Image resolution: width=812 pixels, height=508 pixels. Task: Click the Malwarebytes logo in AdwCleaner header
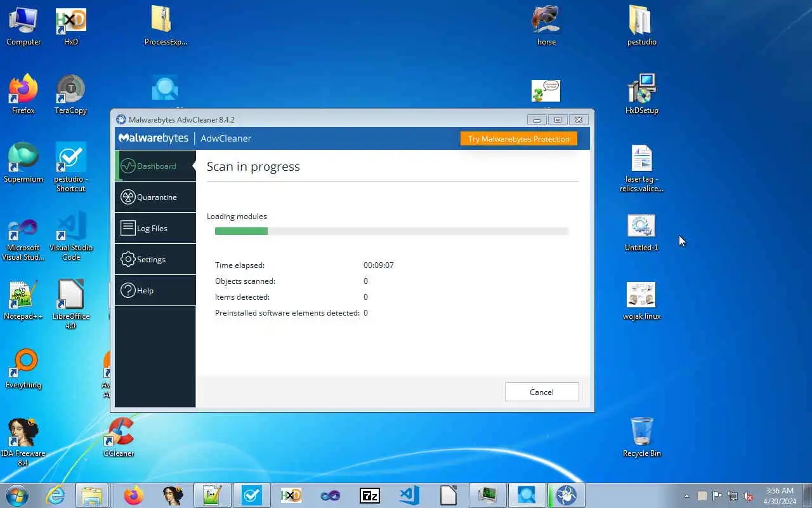(x=153, y=138)
